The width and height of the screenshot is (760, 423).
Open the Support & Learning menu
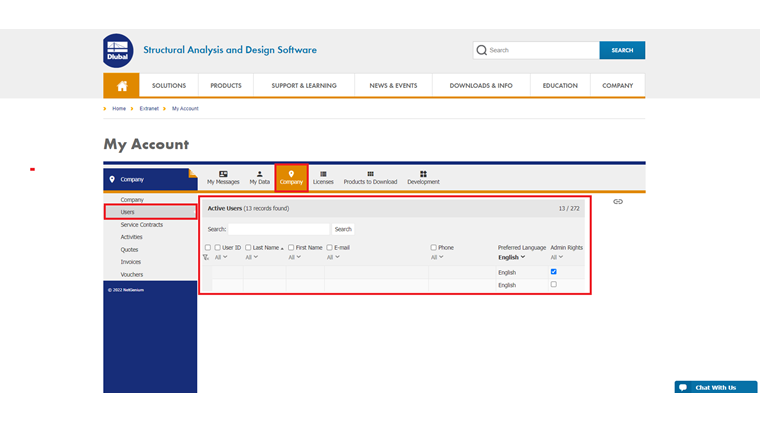[304, 86]
